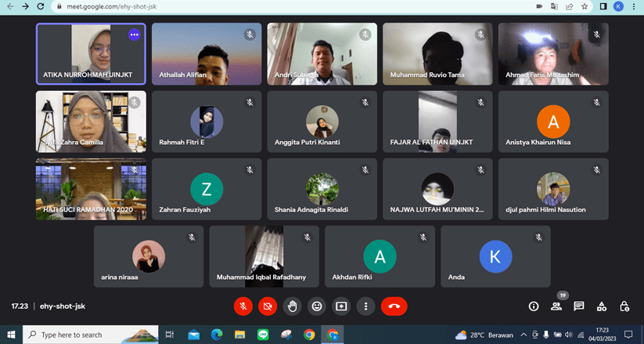Turn the camera back on

pyautogui.click(x=268, y=306)
